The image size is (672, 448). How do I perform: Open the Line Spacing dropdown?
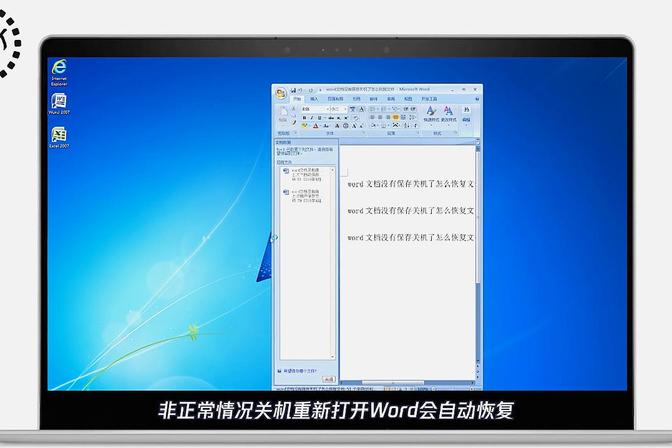pos(411,117)
